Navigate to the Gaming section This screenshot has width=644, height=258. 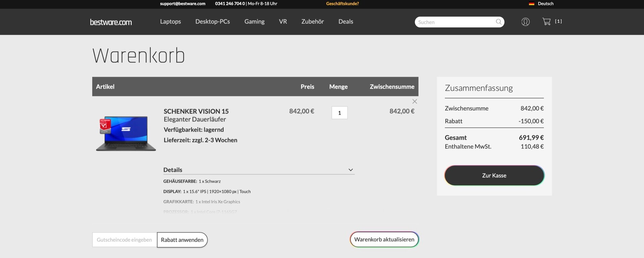point(254,21)
